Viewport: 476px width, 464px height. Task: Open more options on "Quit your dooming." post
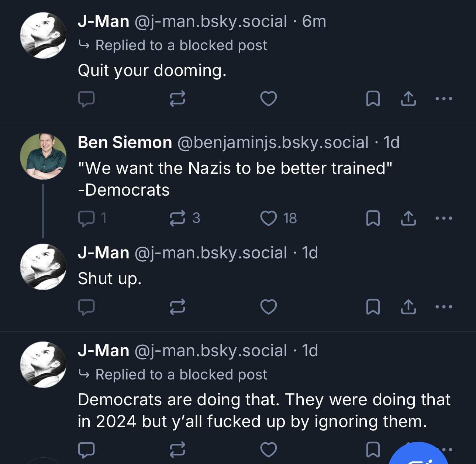coord(444,99)
